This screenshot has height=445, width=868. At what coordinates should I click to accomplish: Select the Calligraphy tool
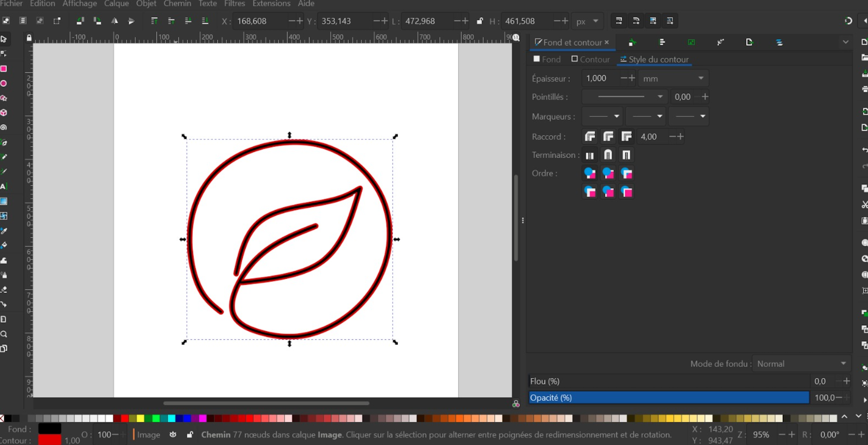point(4,172)
